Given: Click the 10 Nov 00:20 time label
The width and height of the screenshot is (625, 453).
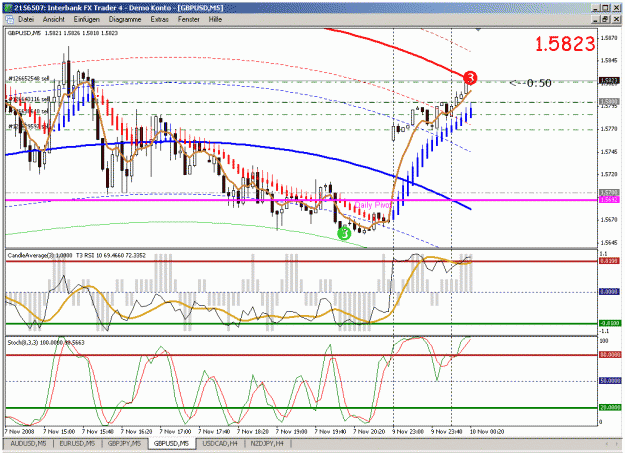Looking at the screenshot, I should pos(487,431).
